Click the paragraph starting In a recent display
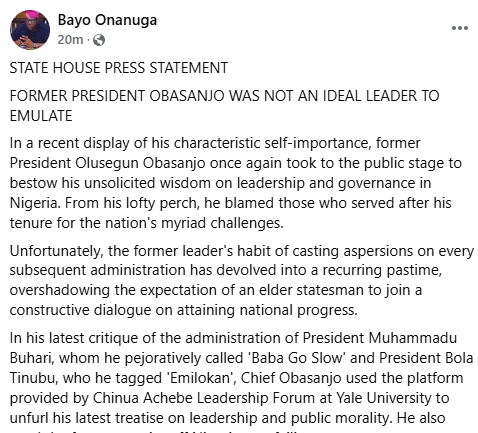 click(236, 183)
